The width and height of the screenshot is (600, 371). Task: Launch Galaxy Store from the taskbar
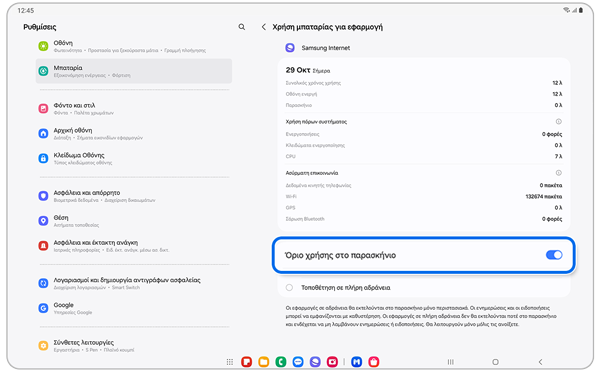374,362
